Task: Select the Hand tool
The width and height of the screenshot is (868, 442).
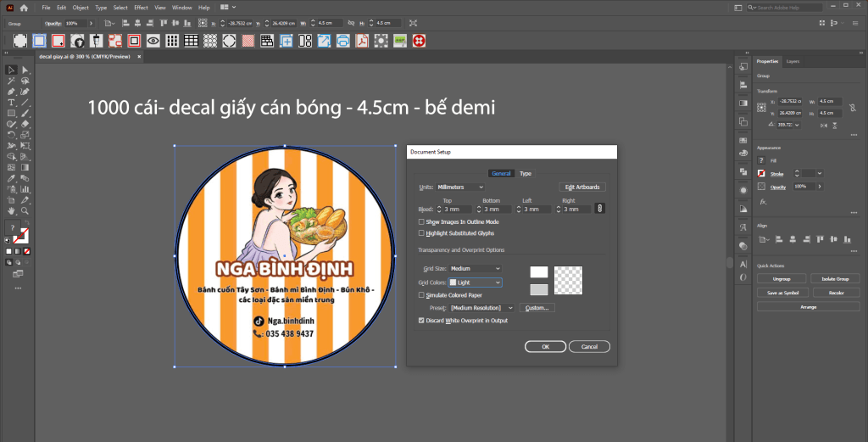Action: (x=11, y=211)
